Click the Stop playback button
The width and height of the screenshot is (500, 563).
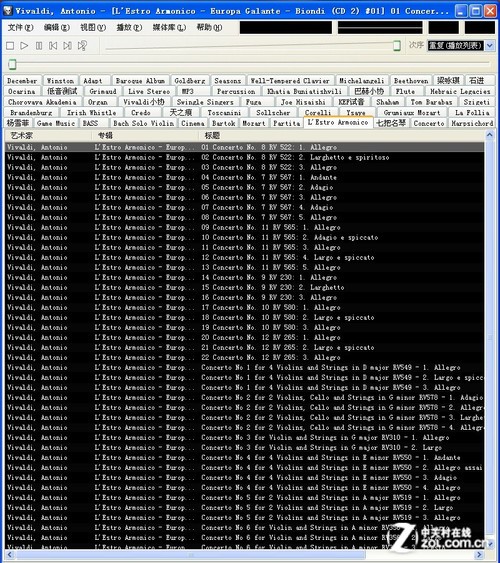10,46
